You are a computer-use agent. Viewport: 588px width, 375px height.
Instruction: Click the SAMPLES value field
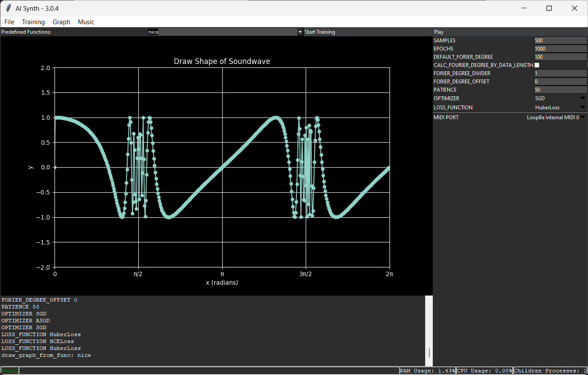coord(560,40)
